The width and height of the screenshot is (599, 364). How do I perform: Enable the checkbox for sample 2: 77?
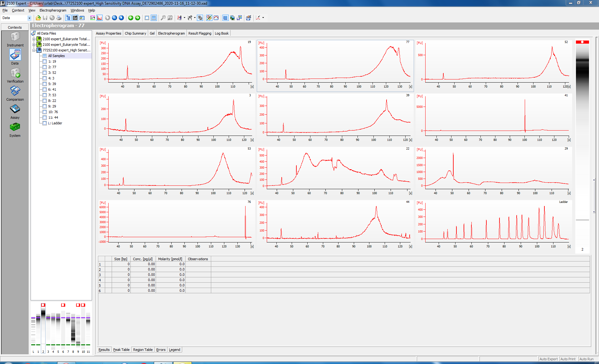(45, 67)
